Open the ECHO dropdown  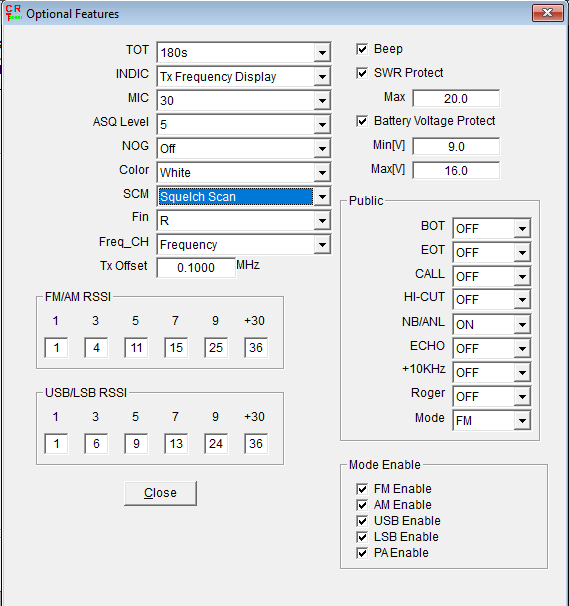(x=492, y=348)
